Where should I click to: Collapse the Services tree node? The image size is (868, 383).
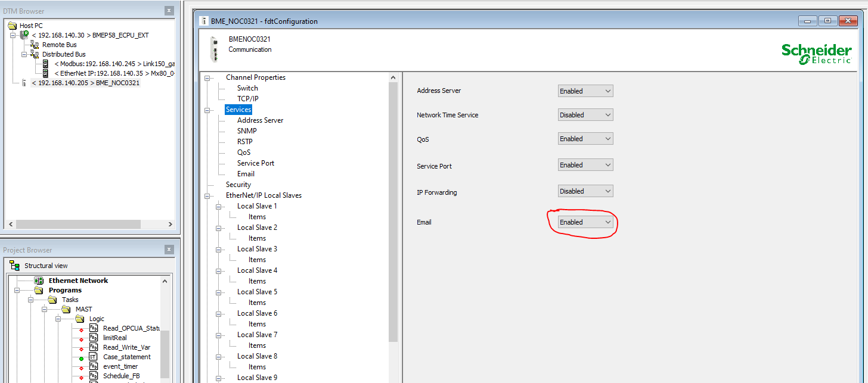pyautogui.click(x=207, y=110)
